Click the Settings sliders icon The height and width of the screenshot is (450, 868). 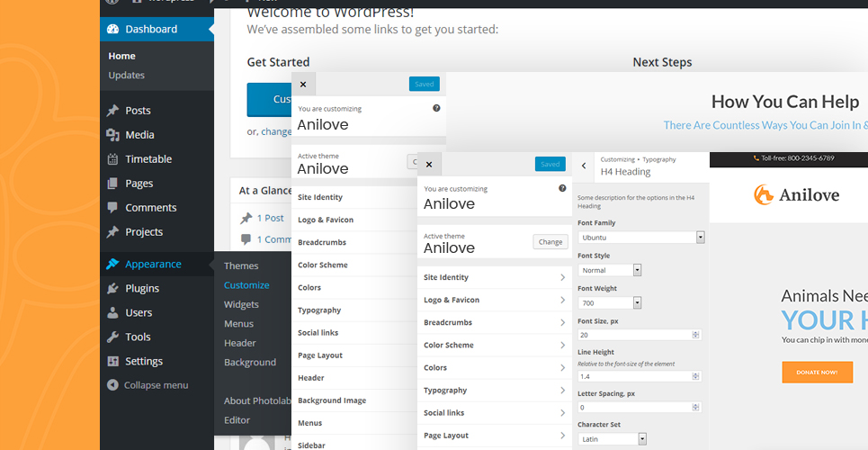pos(112,361)
